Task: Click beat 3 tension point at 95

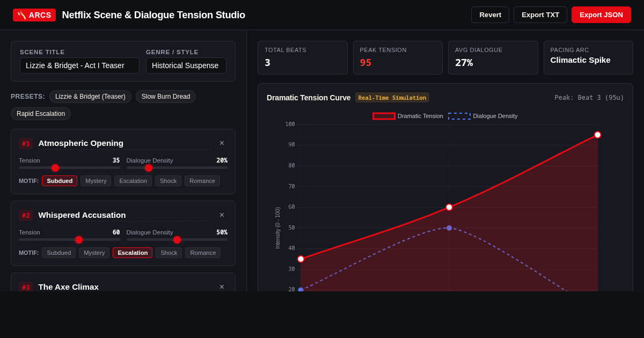Action: [x=597, y=135]
